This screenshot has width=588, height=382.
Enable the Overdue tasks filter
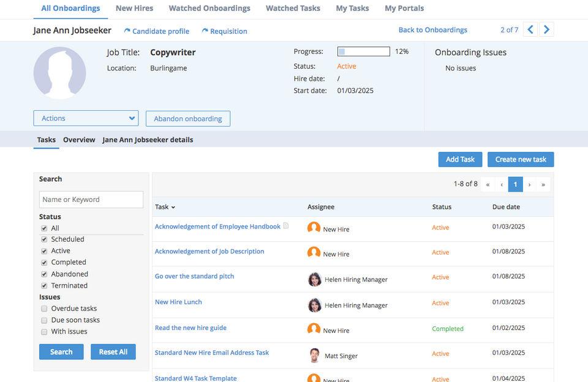44,309
